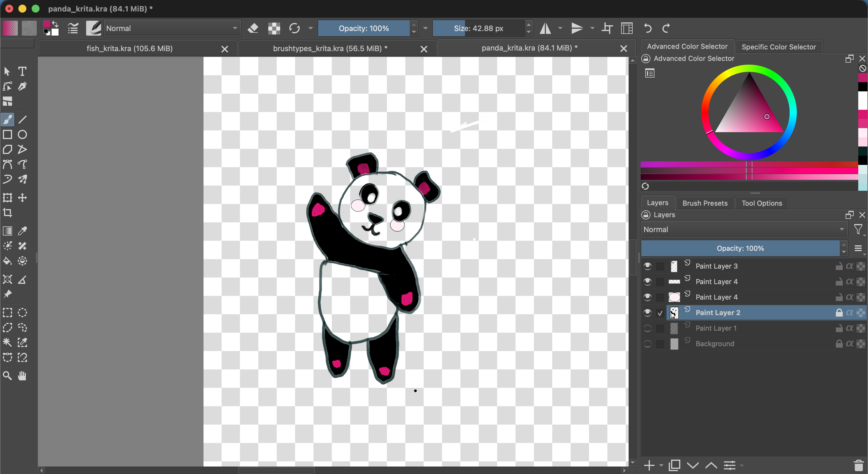Select the Assistant tool

coord(7,279)
